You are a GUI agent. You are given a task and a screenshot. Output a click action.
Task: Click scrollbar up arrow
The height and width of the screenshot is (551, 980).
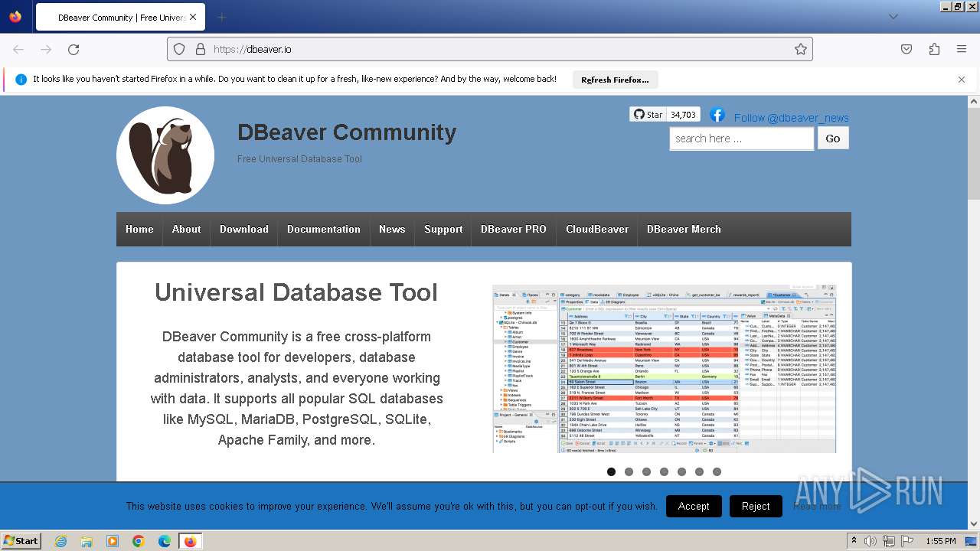[x=974, y=101]
